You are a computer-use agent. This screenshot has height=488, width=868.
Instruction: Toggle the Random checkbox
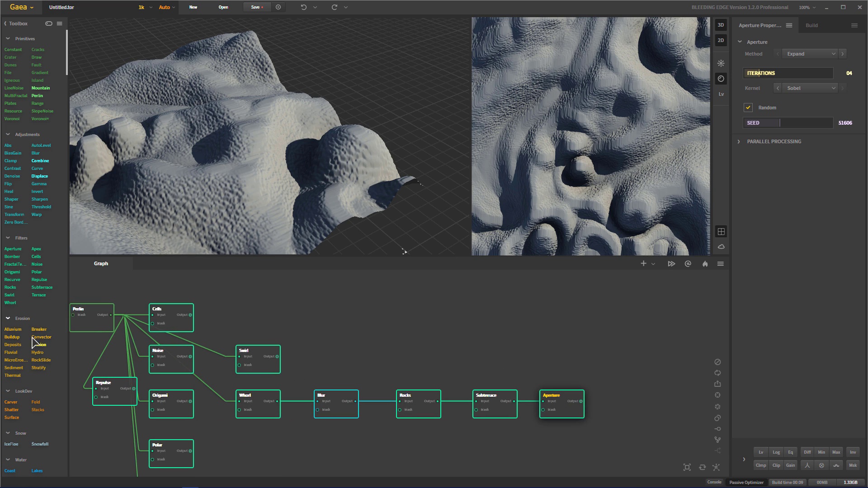click(748, 108)
